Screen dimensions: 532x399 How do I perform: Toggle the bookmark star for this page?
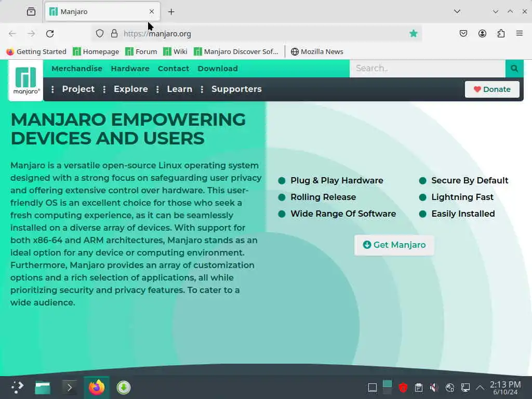pos(413,33)
